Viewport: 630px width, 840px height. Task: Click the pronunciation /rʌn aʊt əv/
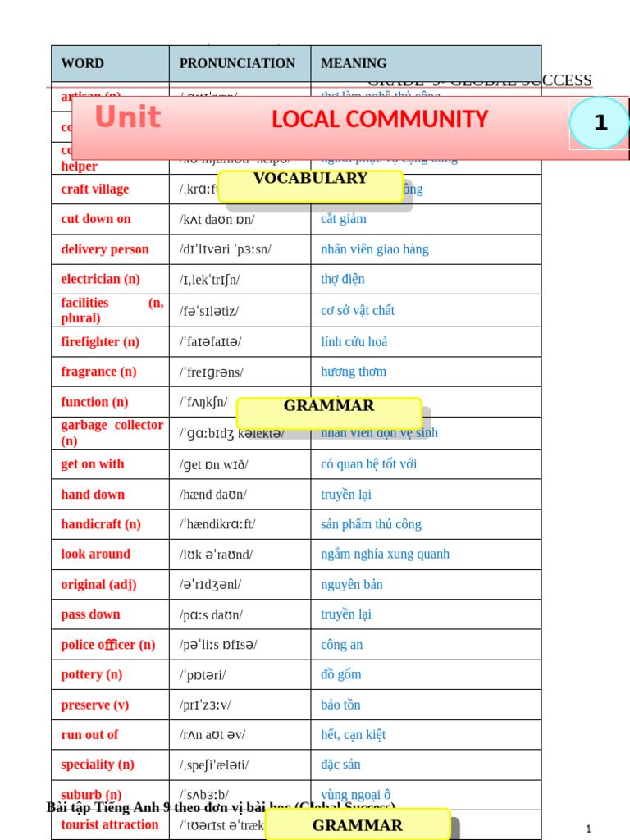212,735
